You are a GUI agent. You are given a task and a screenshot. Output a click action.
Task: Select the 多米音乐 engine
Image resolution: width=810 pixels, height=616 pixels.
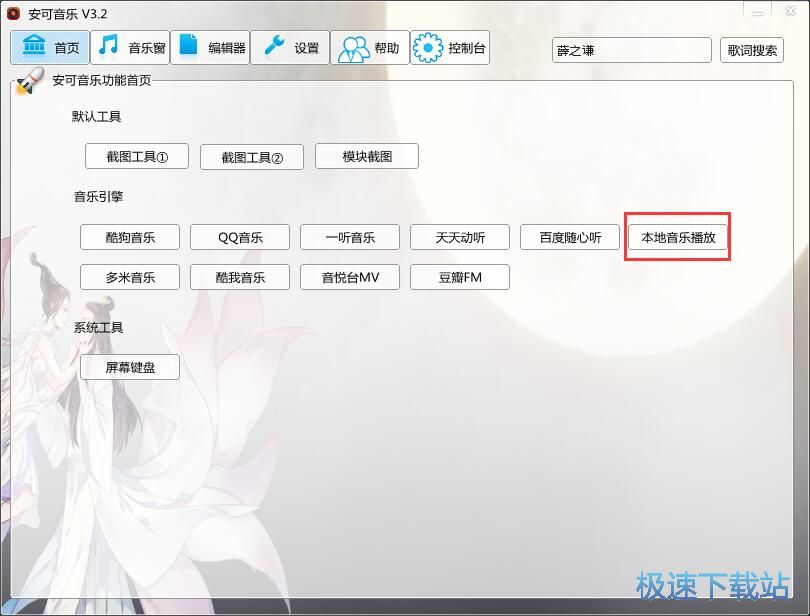click(130, 277)
